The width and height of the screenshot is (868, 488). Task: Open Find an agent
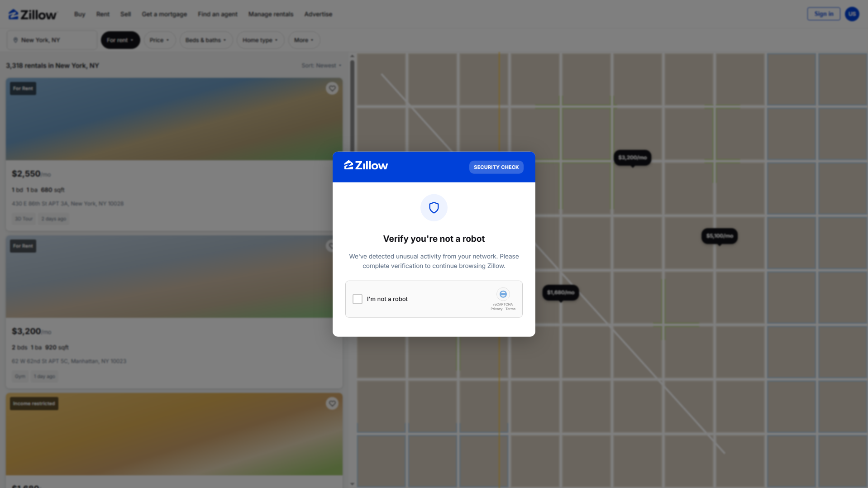pos(218,14)
